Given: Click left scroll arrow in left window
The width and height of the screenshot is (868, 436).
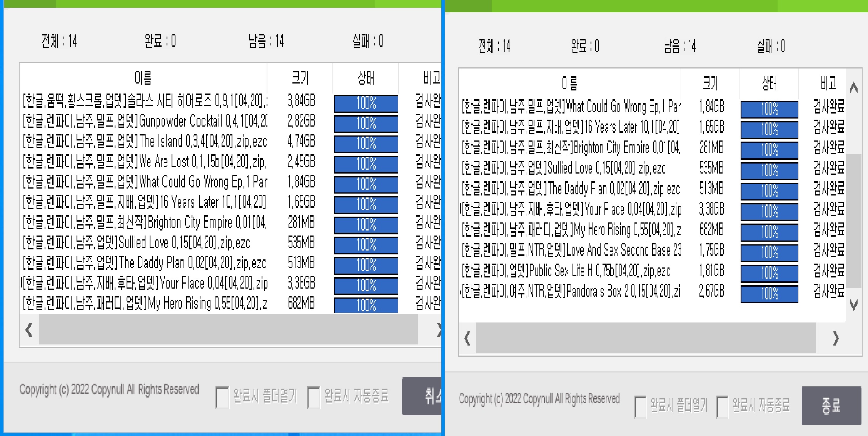Looking at the screenshot, I should coord(29,330).
